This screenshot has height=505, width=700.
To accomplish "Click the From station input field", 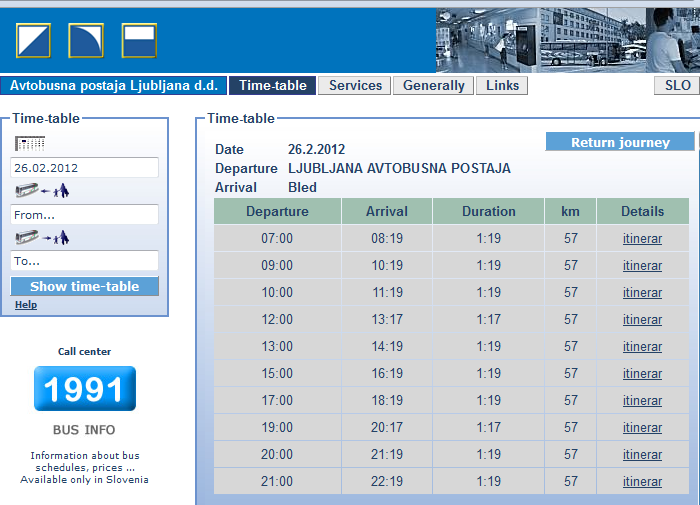I will pos(85,215).
